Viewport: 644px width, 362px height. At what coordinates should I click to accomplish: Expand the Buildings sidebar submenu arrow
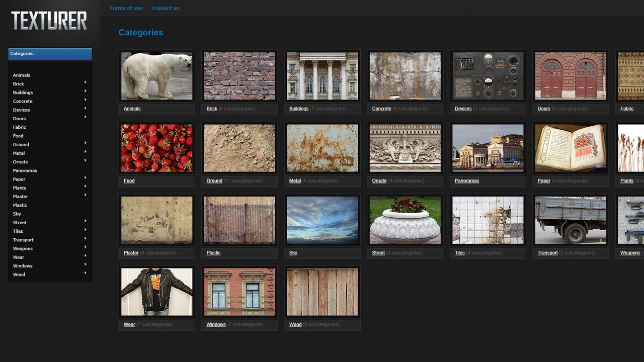pyautogui.click(x=86, y=91)
